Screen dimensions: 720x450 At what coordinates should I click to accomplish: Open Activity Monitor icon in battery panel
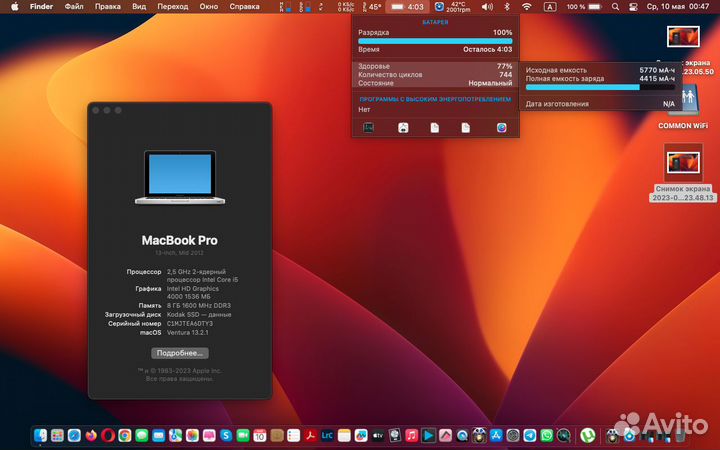click(368, 128)
